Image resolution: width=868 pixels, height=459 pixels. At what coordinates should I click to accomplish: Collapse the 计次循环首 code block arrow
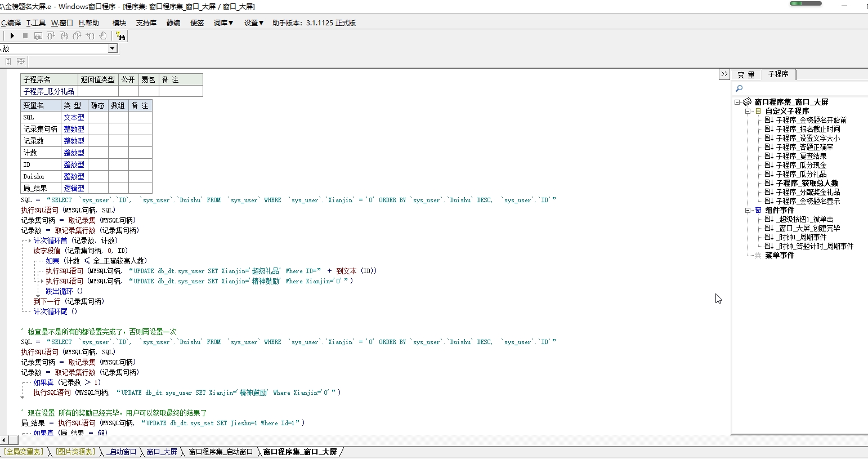29,240
